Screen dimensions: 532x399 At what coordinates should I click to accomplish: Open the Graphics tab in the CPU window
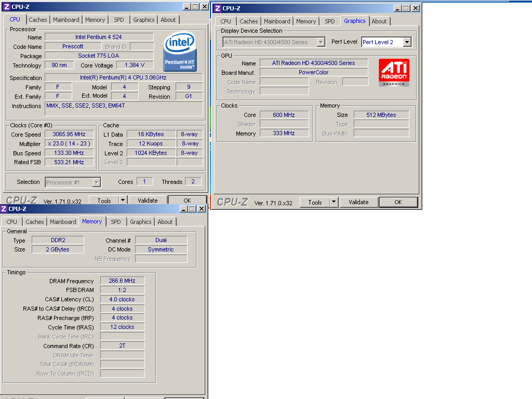[x=144, y=20]
